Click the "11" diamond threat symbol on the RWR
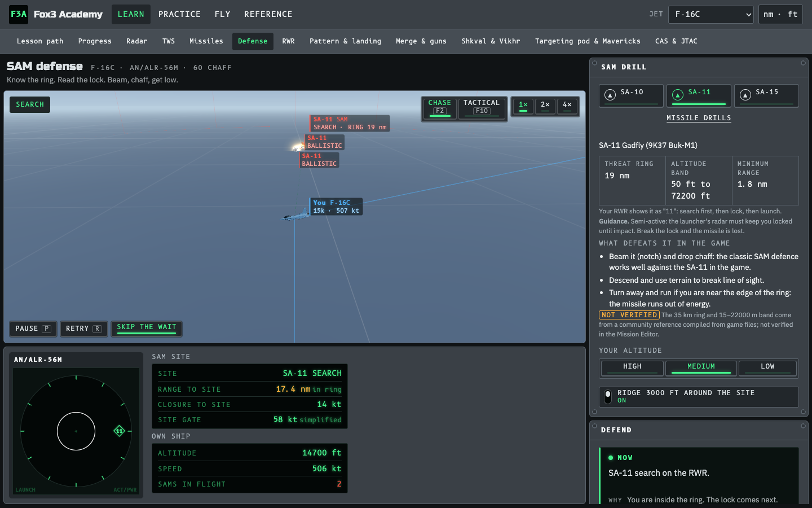 point(119,431)
